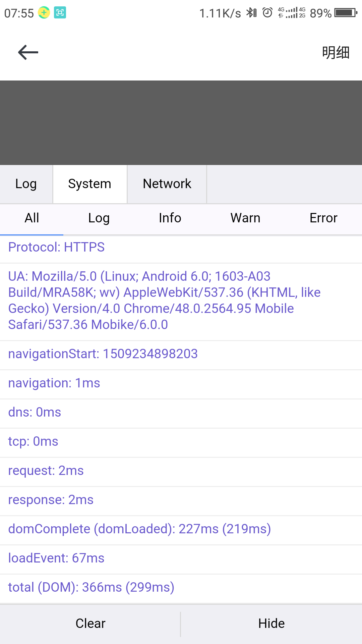362x644 pixels.
Task: Filter entries by Warn level
Action: pyautogui.click(x=245, y=218)
